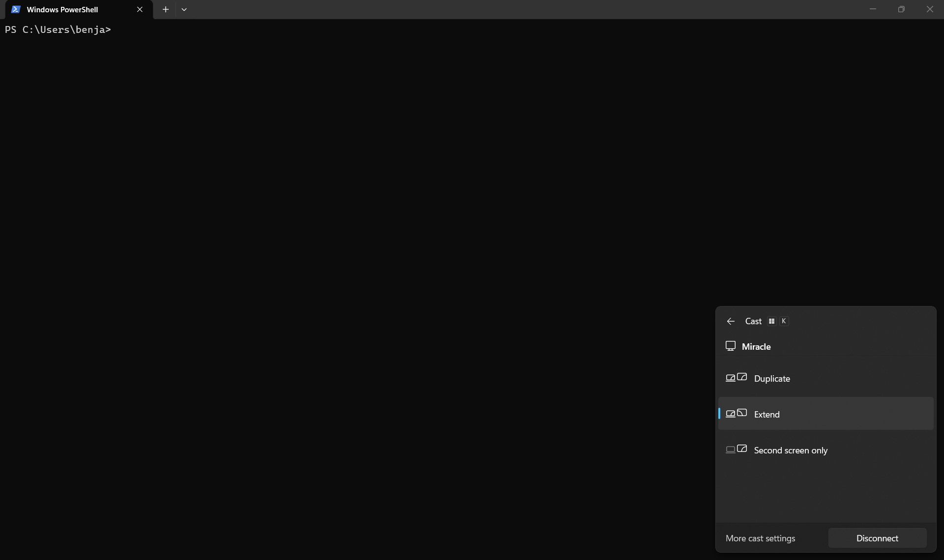Expand the new tab profile dropdown

[x=184, y=9]
